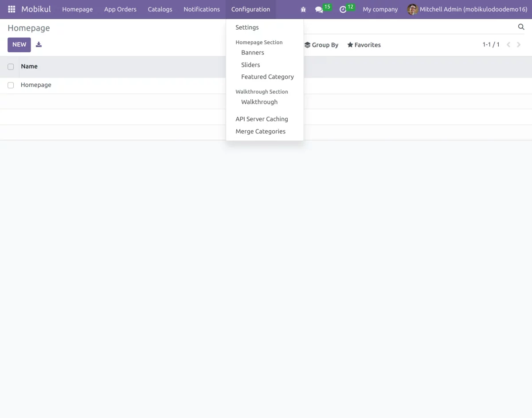Screen dimensions: 532x418
Task: Select all rows with the header checkbox
Action: 11,66
